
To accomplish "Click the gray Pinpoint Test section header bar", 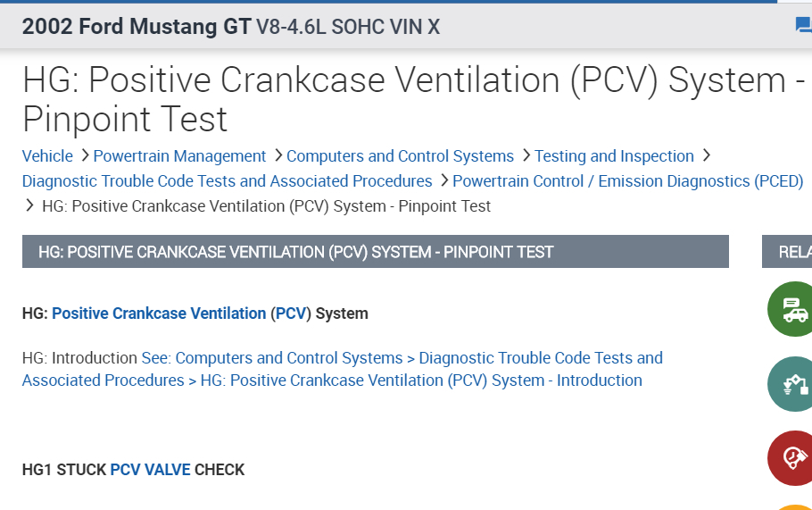I will pyautogui.click(x=375, y=252).
